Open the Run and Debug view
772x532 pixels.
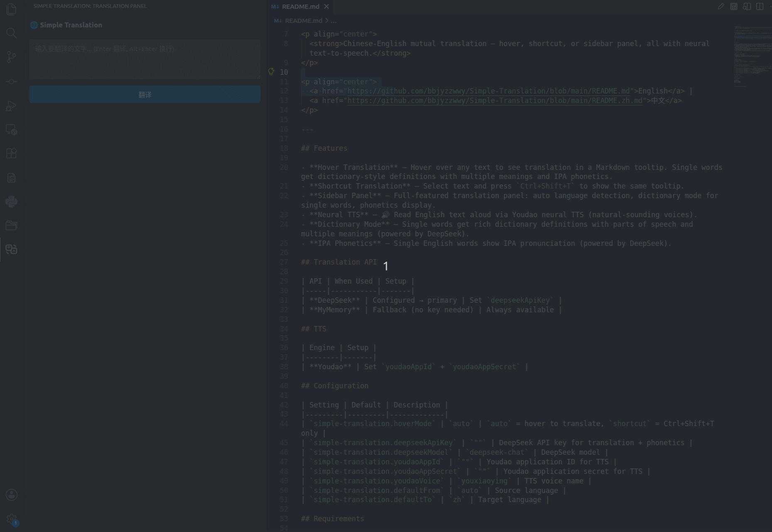tap(12, 106)
